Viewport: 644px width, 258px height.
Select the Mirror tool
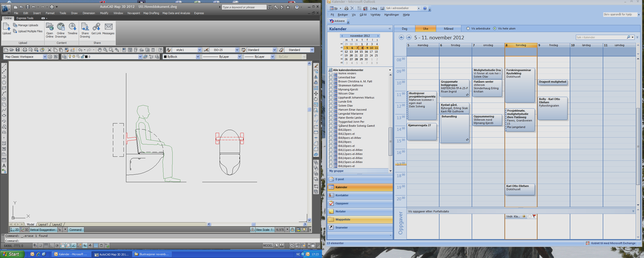(x=316, y=77)
